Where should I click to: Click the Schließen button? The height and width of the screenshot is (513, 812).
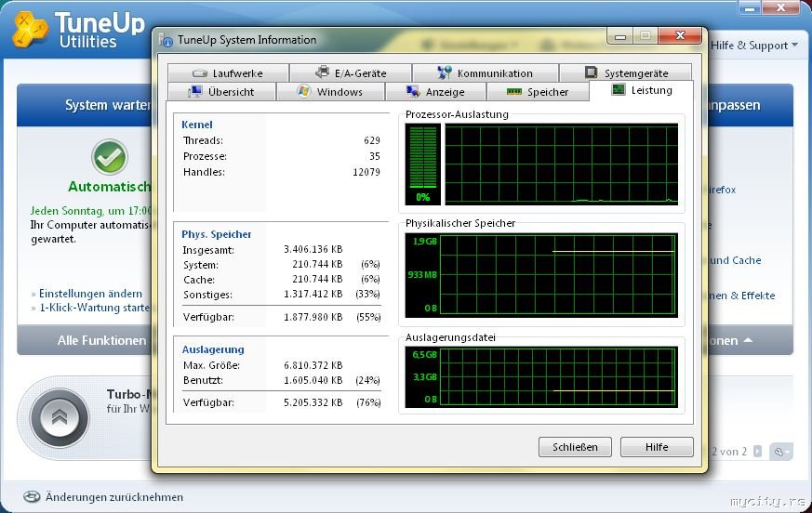click(575, 447)
